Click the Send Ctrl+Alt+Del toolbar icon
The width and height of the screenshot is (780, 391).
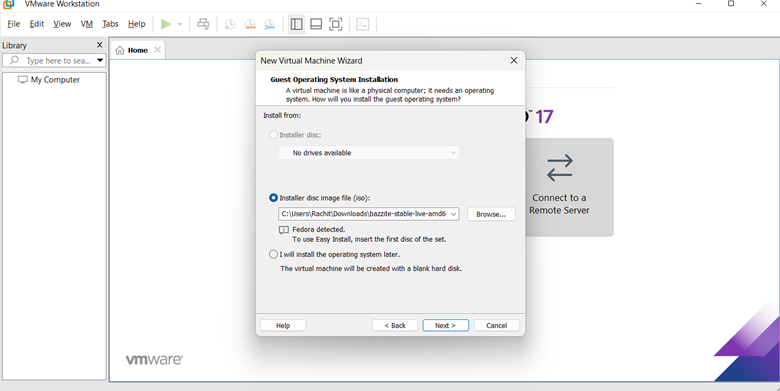pyautogui.click(x=203, y=24)
